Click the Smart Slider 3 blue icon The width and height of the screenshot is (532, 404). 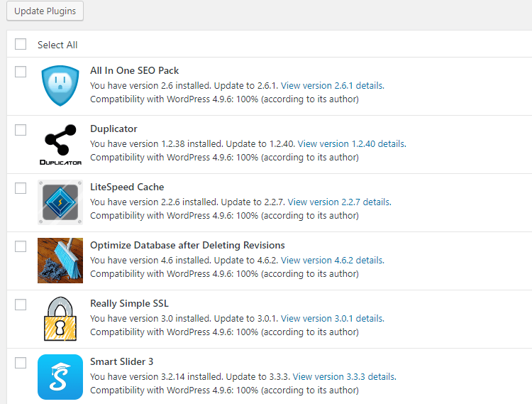pyautogui.click(x=60, y=377)
